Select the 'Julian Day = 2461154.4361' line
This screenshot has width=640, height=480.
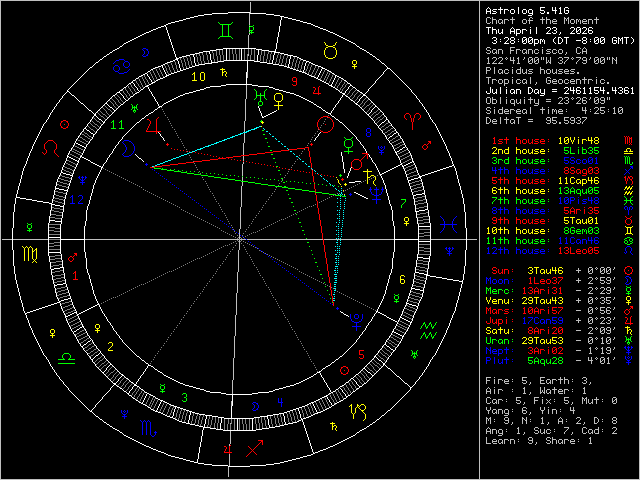click(560, 91)
